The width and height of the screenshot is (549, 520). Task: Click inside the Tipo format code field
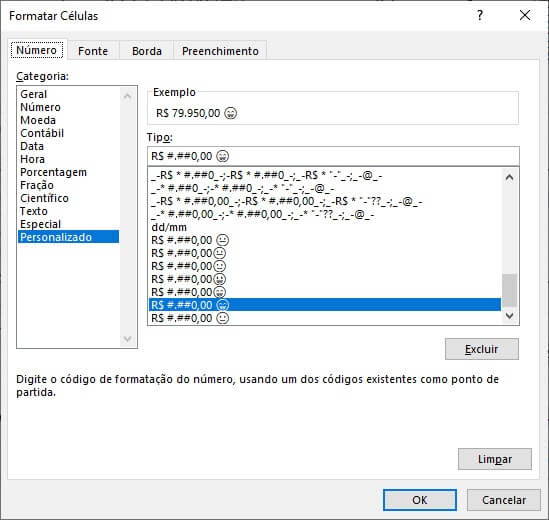point(333,156)
